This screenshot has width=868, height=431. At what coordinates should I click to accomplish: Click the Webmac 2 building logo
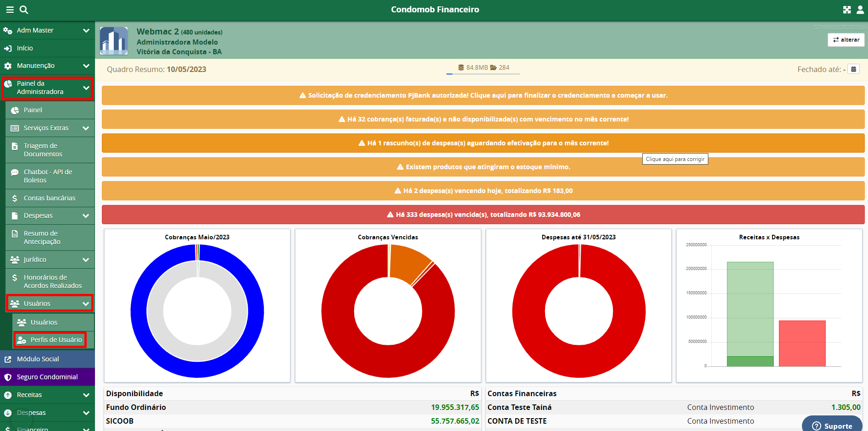point(114,41)
